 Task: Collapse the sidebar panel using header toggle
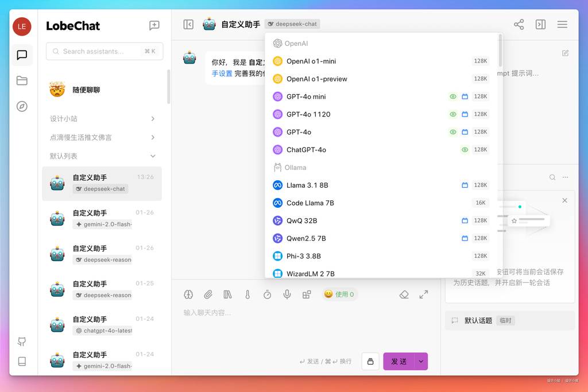pos(188,24)
